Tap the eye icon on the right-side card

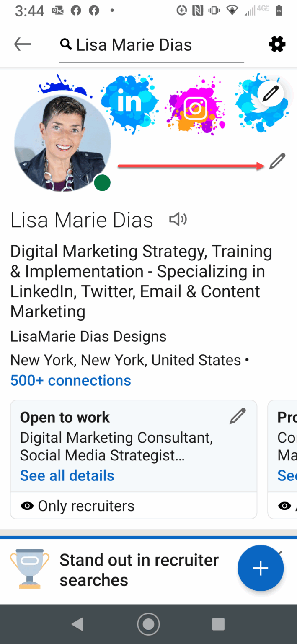point(284,506)
